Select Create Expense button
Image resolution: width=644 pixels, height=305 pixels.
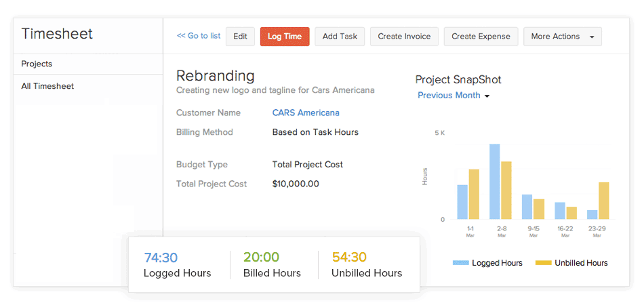pos(481,37)
